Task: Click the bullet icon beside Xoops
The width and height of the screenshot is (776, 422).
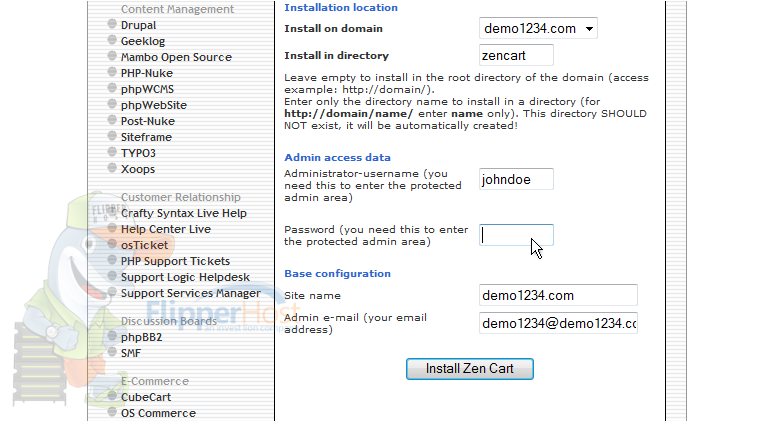Action: point(112,168)
